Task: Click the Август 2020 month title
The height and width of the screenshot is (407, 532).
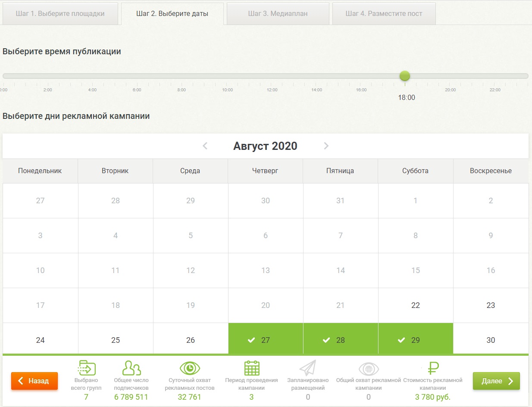Action: click(x=265, y=146)
